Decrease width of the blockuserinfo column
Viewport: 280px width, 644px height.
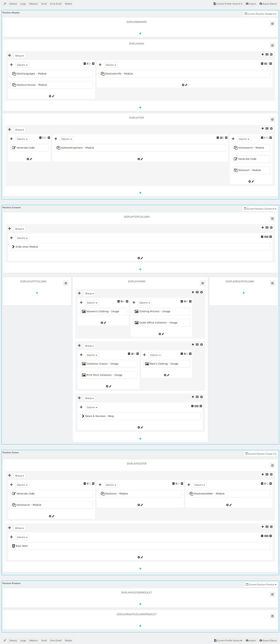[x=262, y=64]
